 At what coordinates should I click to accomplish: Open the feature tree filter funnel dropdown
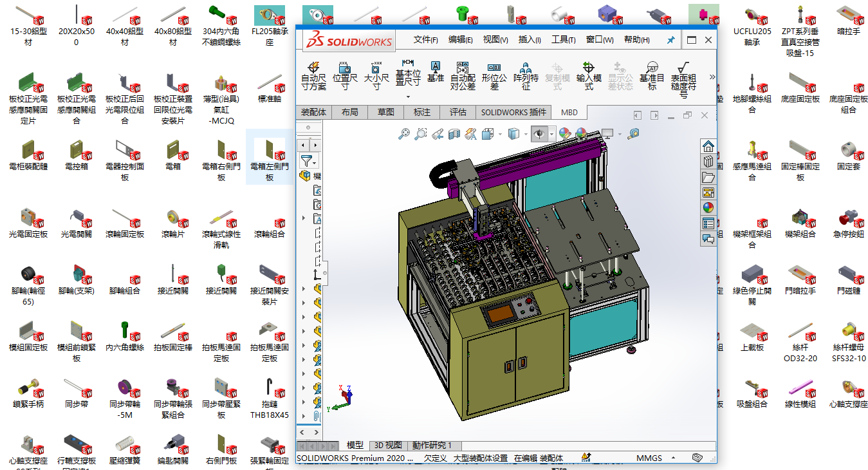coord(309,161)
